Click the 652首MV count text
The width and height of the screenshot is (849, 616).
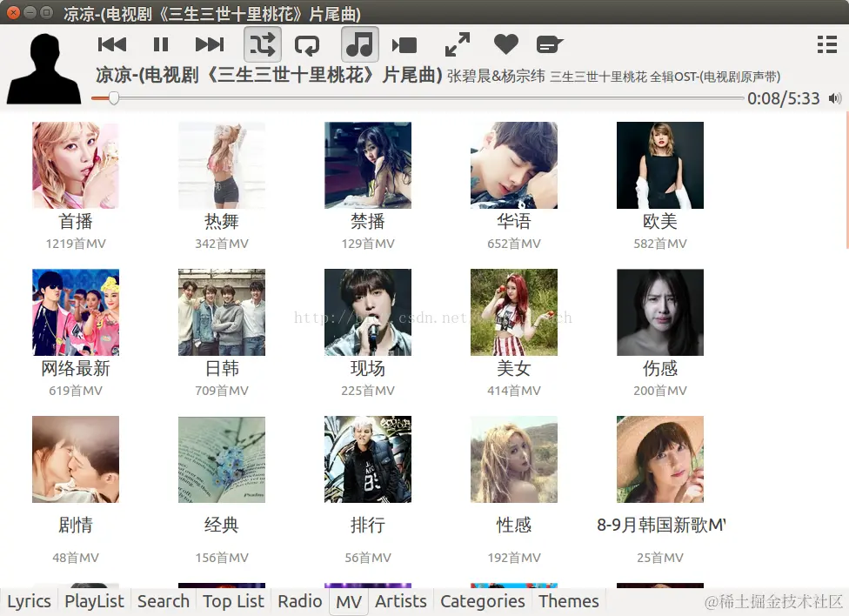(x=514, y=244)
